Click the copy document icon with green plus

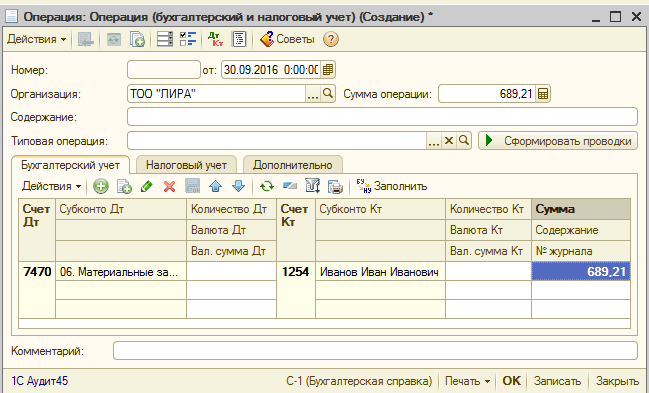point(137,39)
